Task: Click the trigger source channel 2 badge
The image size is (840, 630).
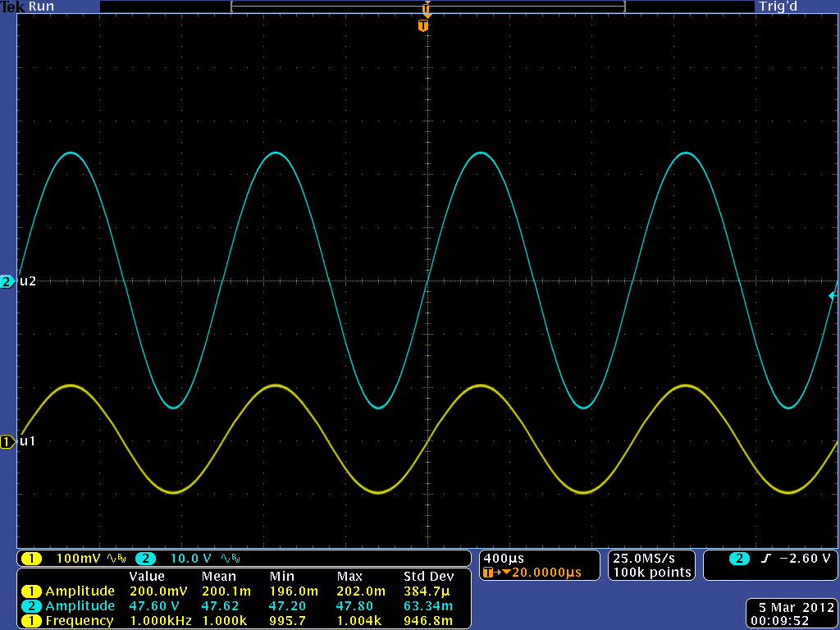Action: point(739,559)
